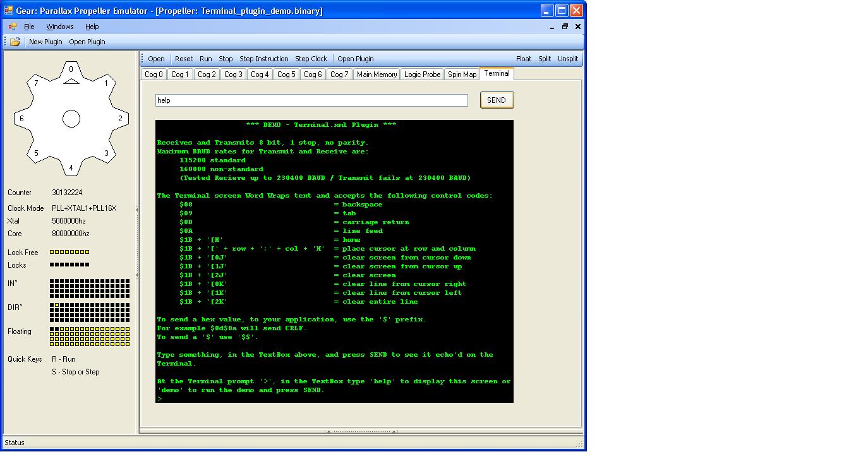Switch to the Logic Probe tab
The width and height of the screenshot is (868, 471).
point(421,74)
